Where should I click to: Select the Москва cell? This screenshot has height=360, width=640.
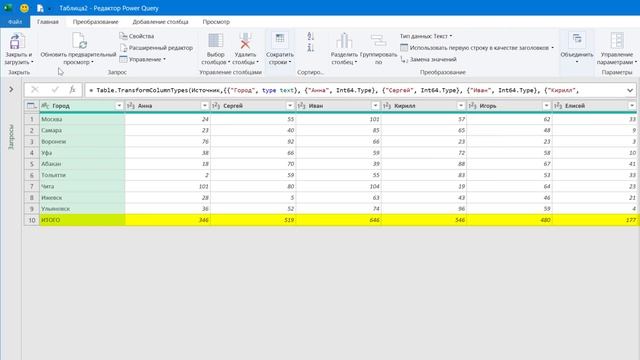(x=82, y=119)
